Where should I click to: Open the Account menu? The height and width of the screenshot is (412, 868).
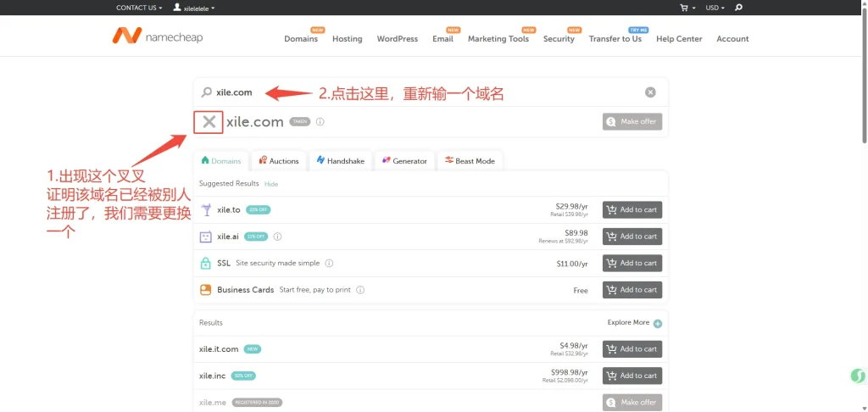pyautogui.click(x=732, y=39)
